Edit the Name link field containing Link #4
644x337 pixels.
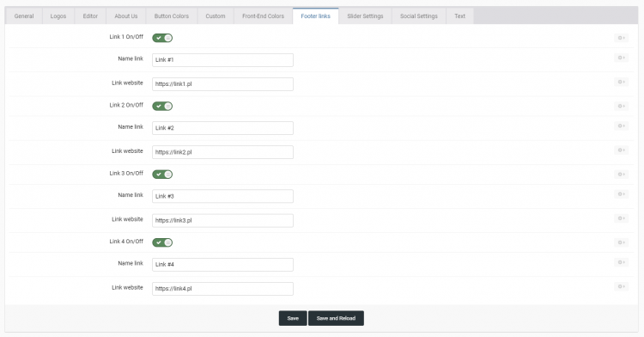coord(222,265)
